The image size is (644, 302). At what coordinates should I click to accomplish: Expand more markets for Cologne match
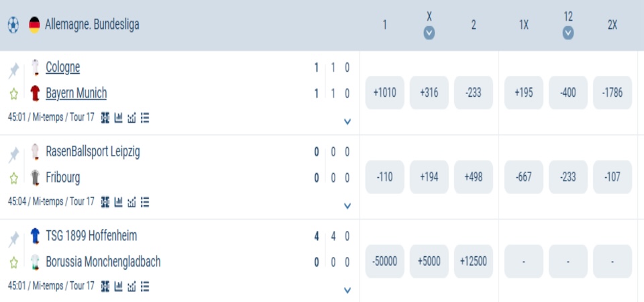point(347,121)
